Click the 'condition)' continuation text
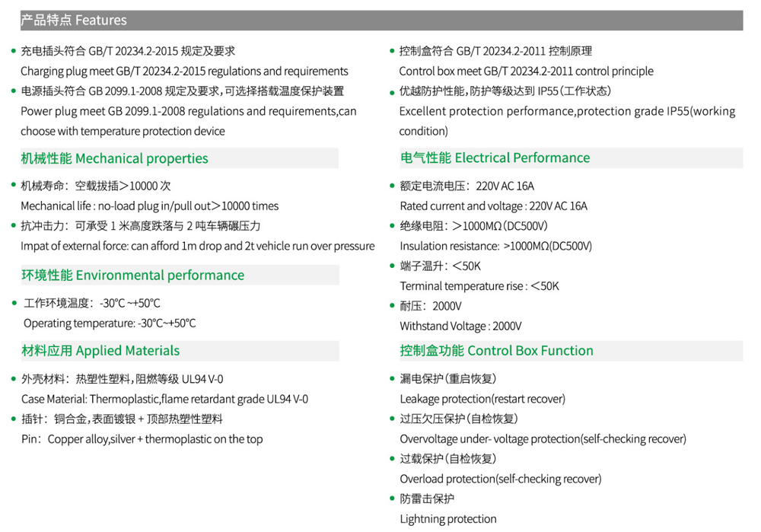 424,132
